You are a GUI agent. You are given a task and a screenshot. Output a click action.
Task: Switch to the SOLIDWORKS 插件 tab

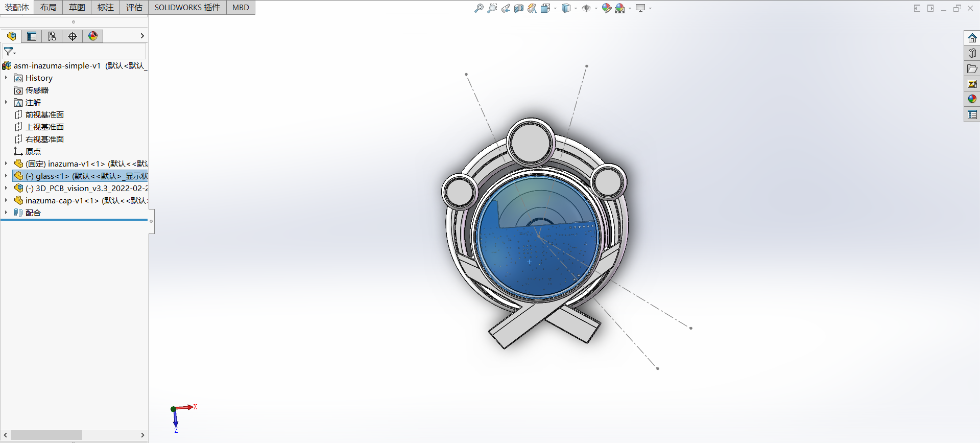coord(187,7)
